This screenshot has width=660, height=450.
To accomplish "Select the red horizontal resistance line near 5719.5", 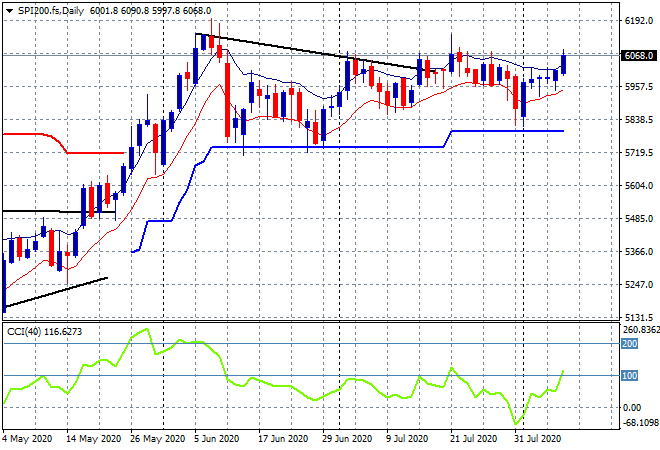I will [96, 153].
